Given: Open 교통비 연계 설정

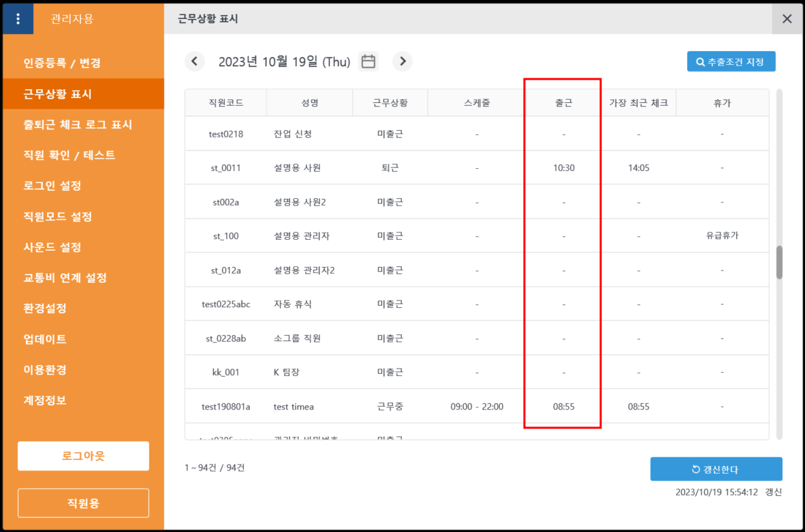Looking at the screenshot, I should point(65,278).
